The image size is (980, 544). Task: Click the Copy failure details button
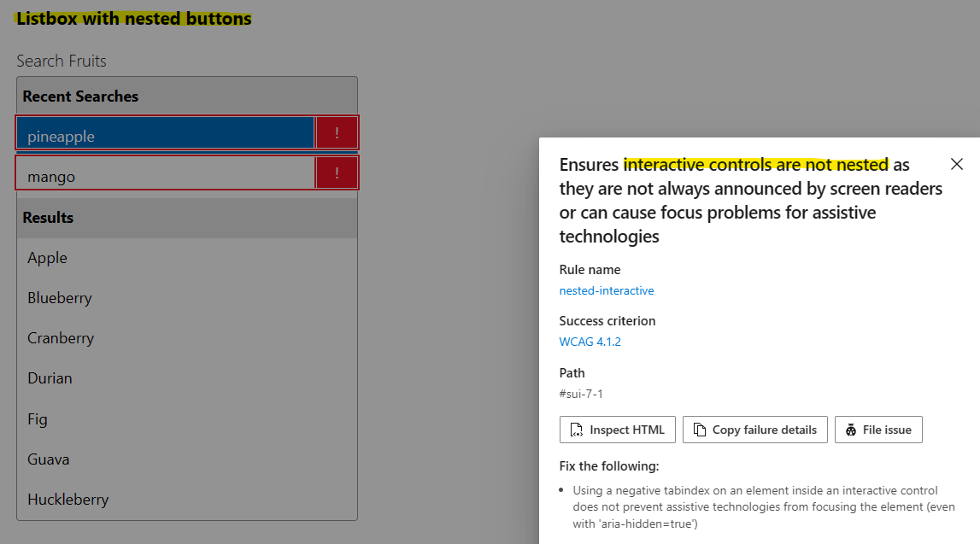click(754, 430)
